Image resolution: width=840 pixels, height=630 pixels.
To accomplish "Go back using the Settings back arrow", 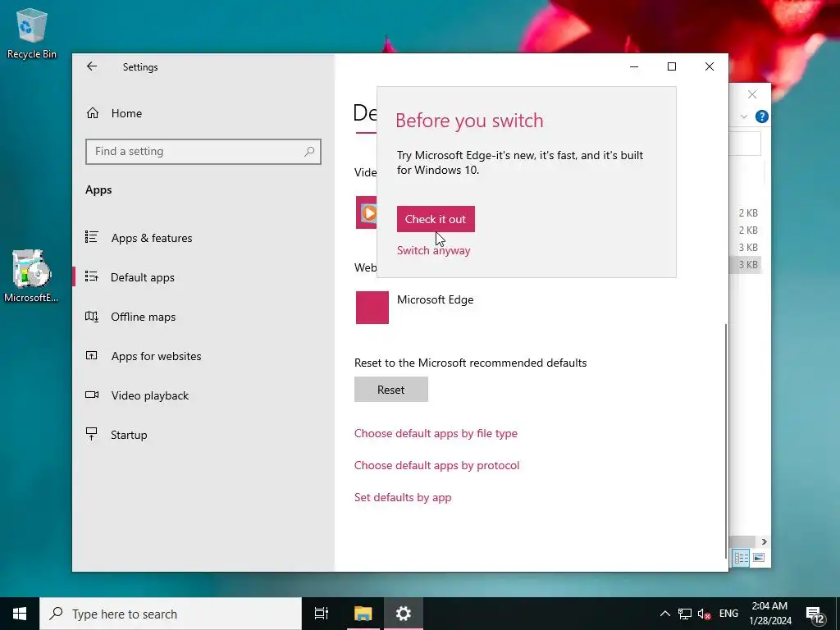I will [x=92, y=66].
